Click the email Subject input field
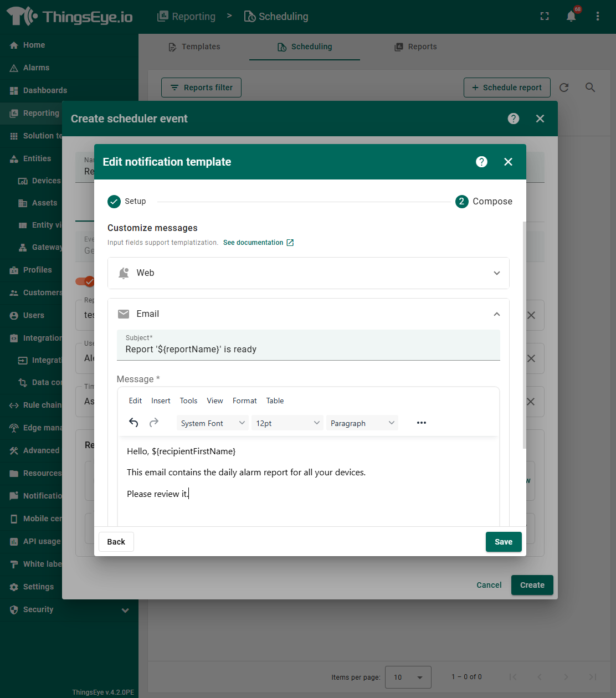 pos(308,350)
